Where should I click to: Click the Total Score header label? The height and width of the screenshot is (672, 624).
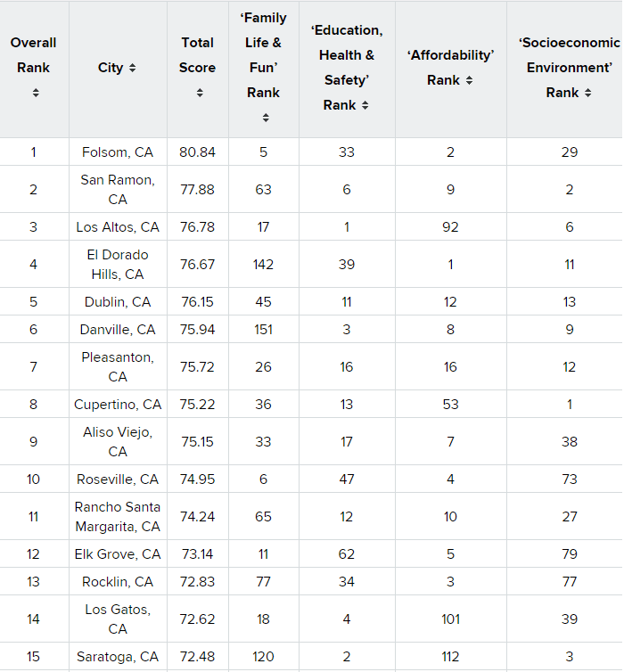pos(197,55)
